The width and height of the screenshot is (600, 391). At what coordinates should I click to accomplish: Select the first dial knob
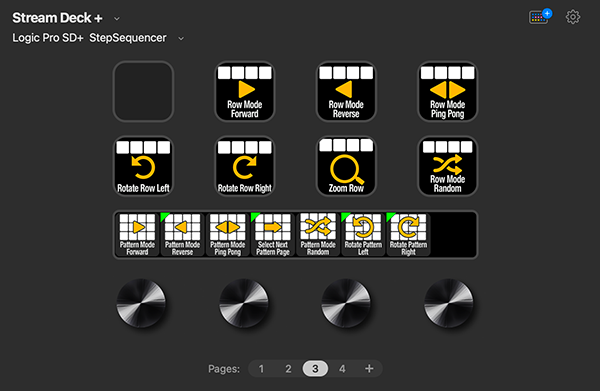coord(141,303)
